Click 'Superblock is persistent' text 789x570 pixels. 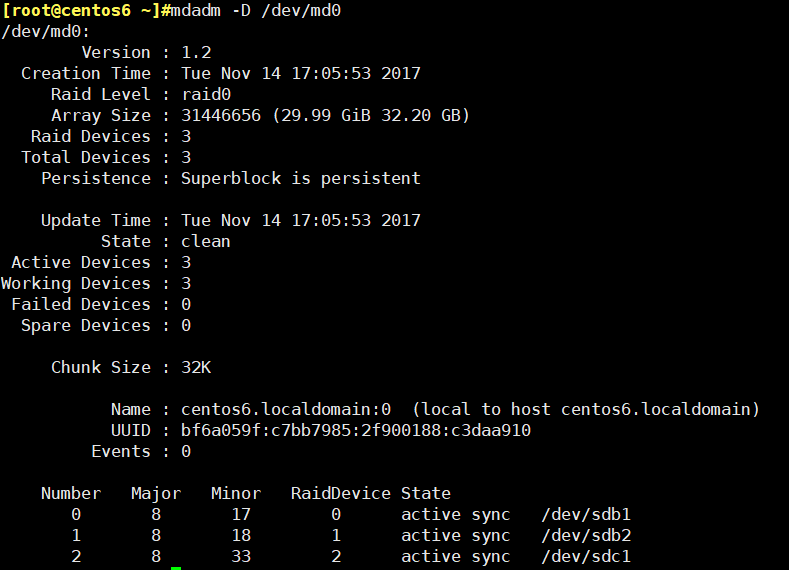click(x=301, y=179)
